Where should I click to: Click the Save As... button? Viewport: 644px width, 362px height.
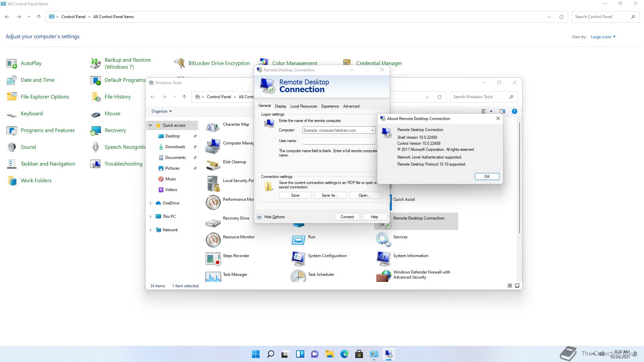pyautogui.click(x=330, y=195)
